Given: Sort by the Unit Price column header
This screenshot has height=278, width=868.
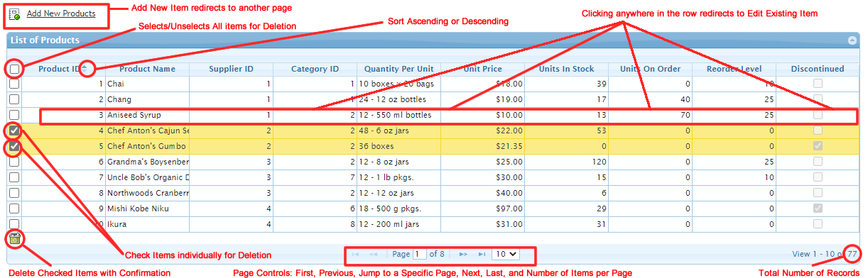Looking at the screenshot, I should [483, 69].
